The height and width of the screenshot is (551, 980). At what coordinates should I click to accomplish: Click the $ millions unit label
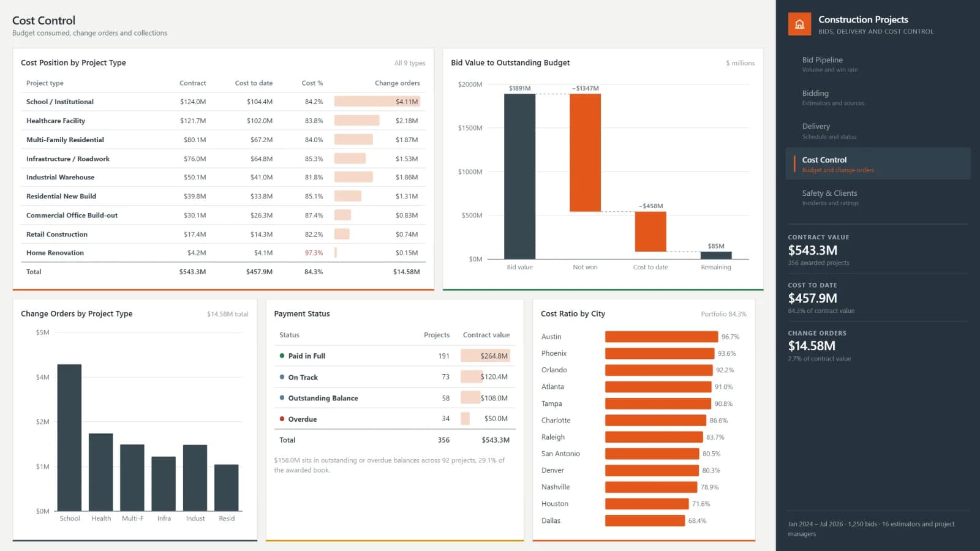coord(740,63)
